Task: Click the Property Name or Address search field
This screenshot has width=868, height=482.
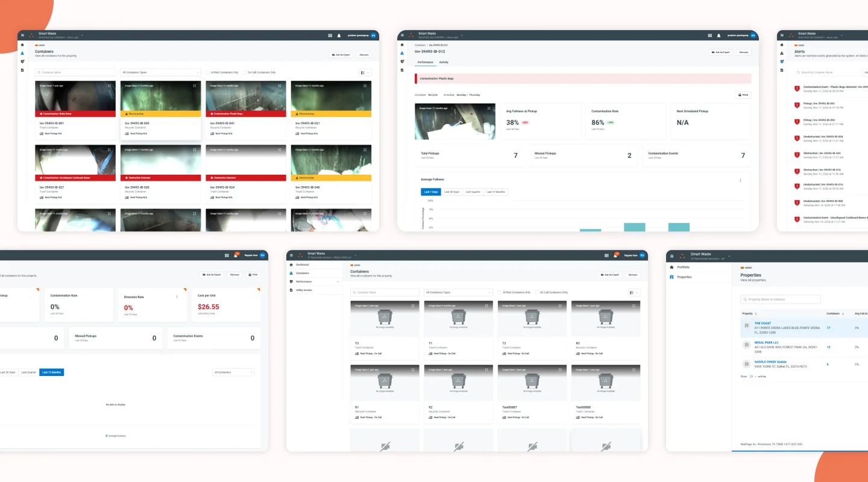Action: [781, 299]
